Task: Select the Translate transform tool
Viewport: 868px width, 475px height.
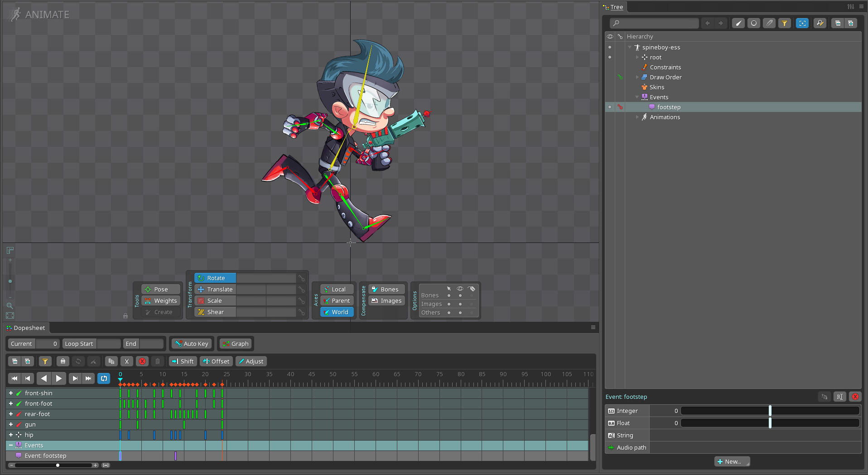Action: click(x=215, y=289)
